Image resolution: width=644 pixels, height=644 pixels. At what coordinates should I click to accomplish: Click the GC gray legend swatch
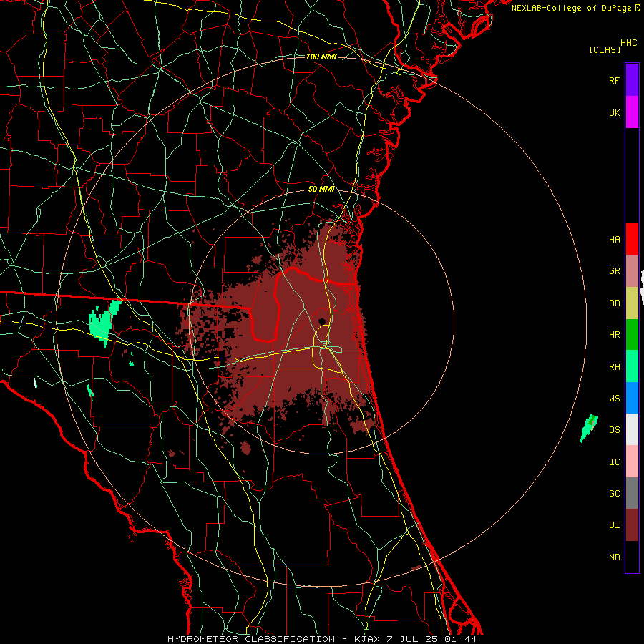click(x=632, y=493)
